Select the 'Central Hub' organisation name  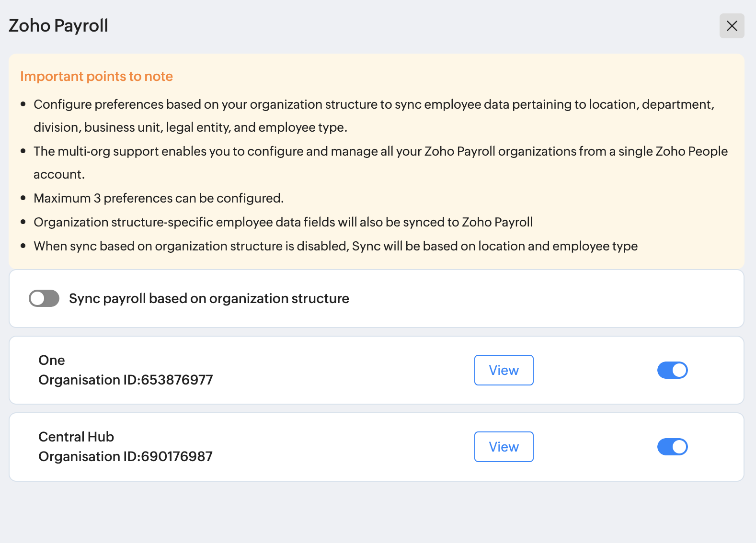point(76,437)
